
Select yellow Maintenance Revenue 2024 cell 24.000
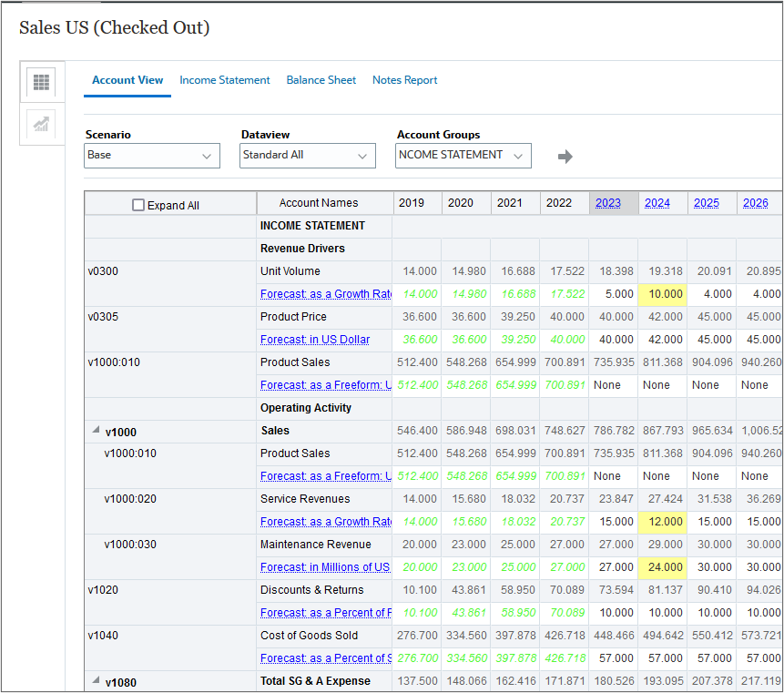click(x=662, y=567)
